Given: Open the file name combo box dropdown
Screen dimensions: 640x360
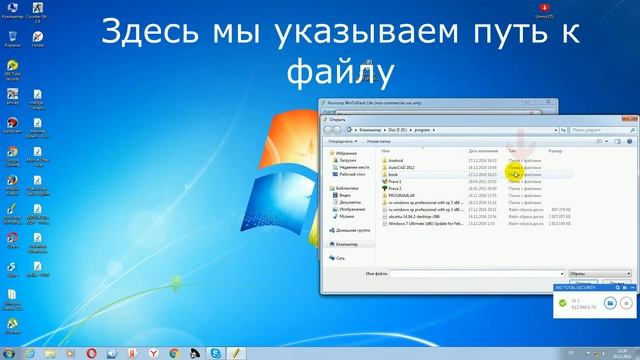Looking at the screenshot, I should pyautogui.click(x=562, y=273).
